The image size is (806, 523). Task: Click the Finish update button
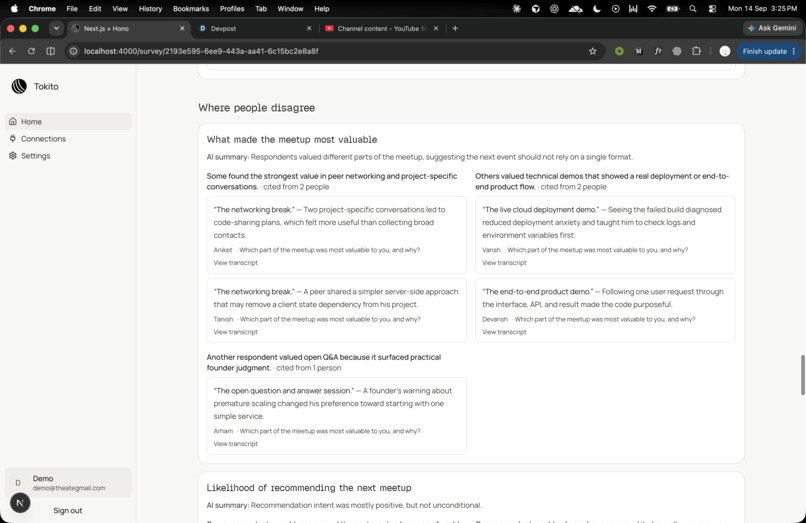coord(769,51)
